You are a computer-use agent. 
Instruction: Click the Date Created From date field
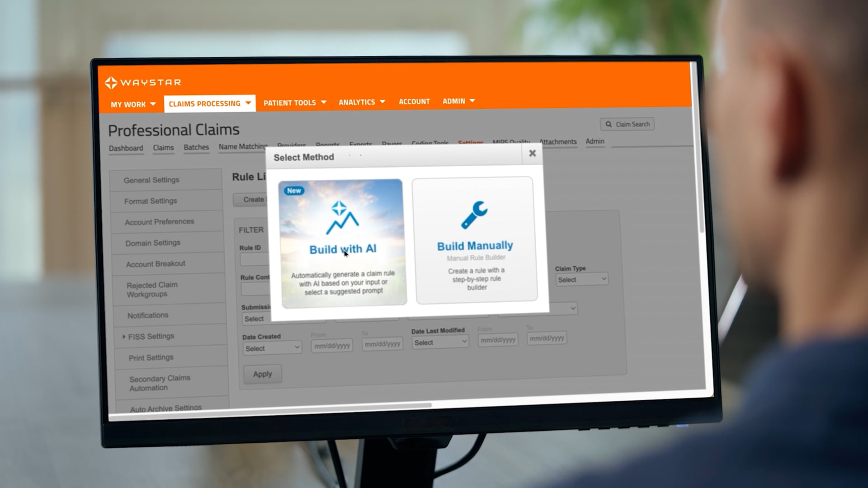click(332, 346)
